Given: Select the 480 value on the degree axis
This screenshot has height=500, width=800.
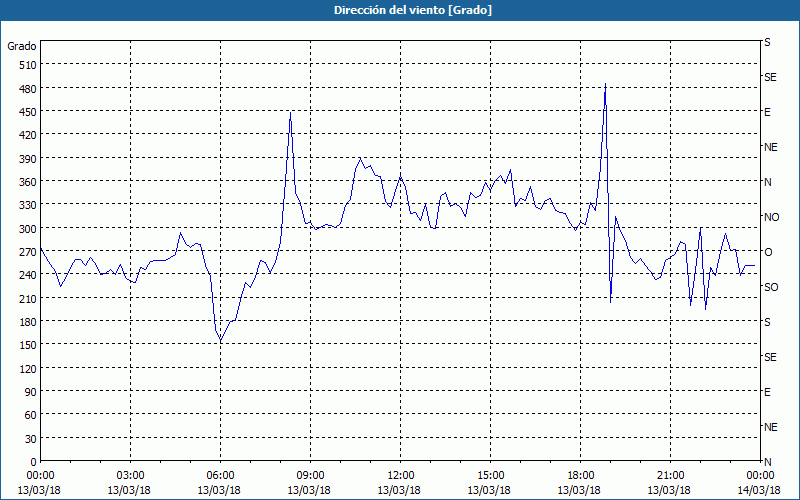Looking at the screenshot, I should point(28,89).
